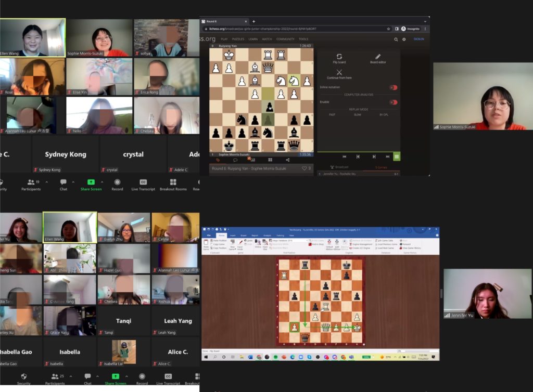Click the Continue from here crossed-swords icon

coord(339,72)
